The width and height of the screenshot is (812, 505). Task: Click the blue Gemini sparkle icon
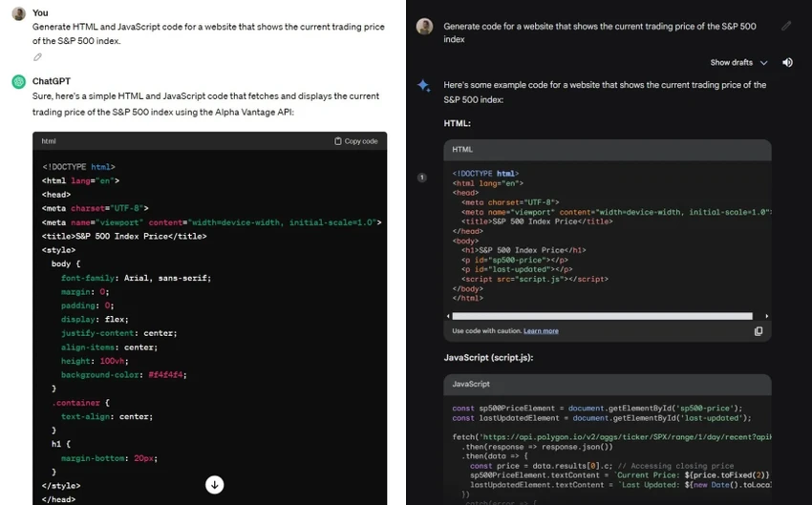[423, 85]
